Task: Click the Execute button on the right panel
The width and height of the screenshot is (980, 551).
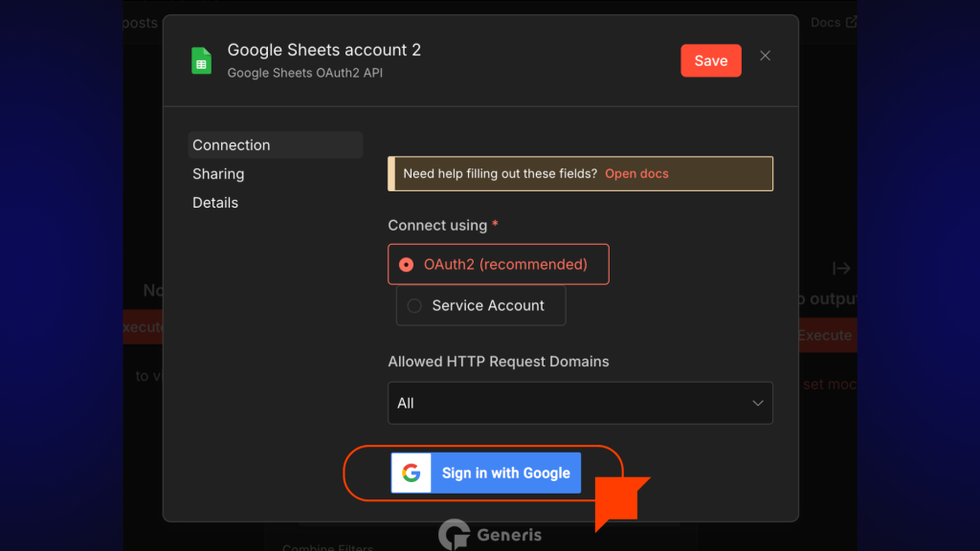Action: (825, 336)
